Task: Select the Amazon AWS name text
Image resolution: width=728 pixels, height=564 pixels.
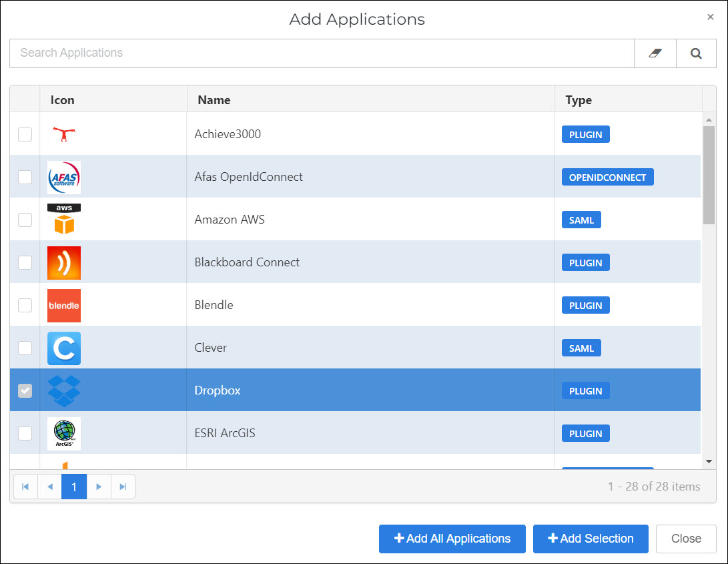Action: point(230,220)
